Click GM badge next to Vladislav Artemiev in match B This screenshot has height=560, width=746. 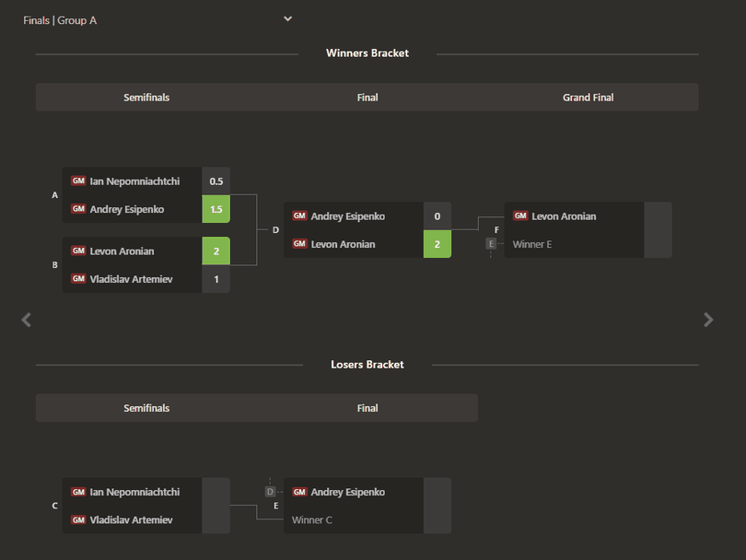pos(78,279)
